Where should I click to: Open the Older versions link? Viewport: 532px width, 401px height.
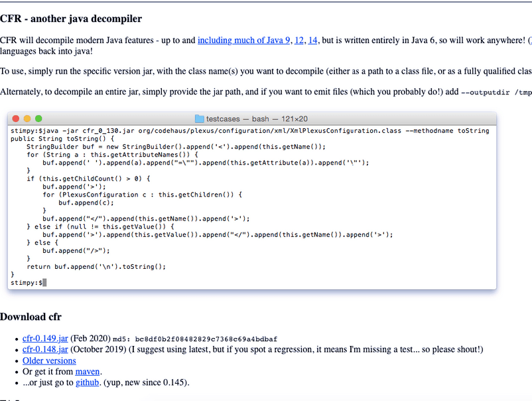pos(49,361)
